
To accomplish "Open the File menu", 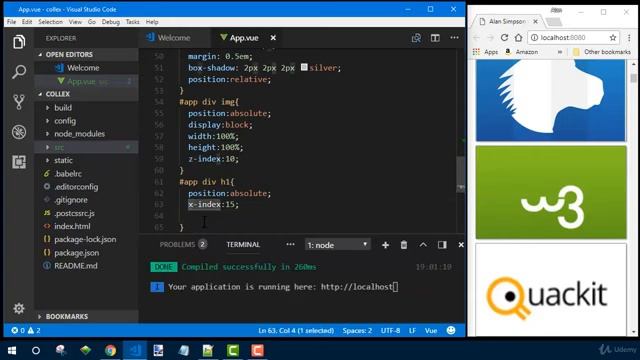I will point(11,22).
